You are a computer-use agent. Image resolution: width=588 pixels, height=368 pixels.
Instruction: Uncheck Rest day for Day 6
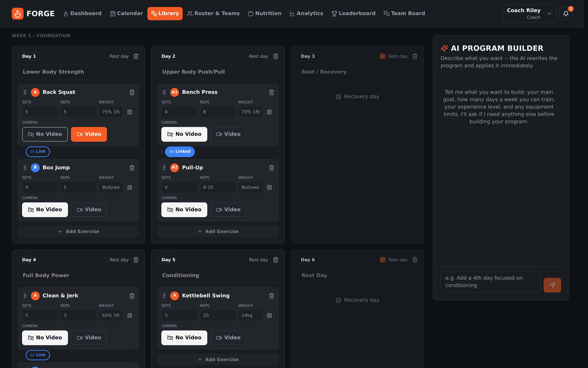(382, 260)
